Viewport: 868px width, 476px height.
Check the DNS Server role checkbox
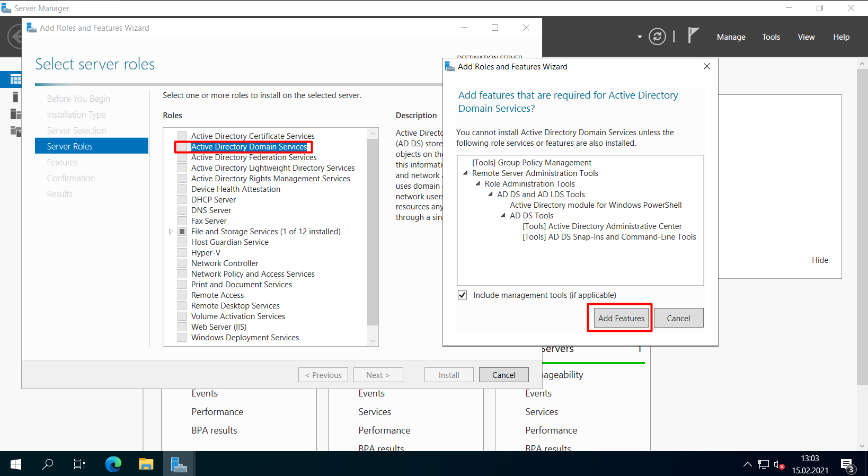click(182, 210)
